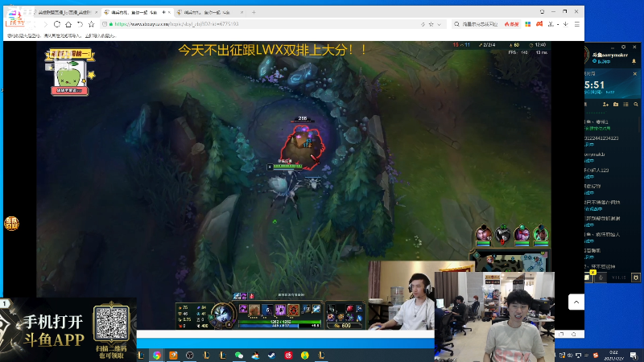Open WeChat from the taskbar

click(238, 355)
